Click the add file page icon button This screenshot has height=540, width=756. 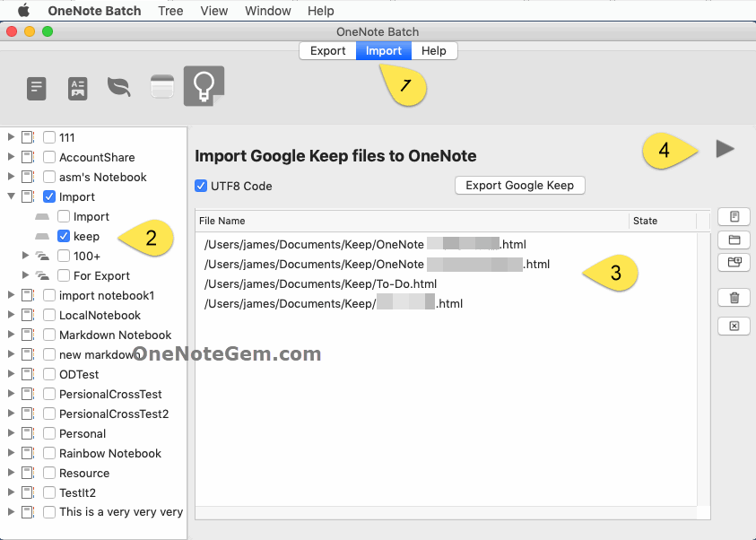[734, 216]
